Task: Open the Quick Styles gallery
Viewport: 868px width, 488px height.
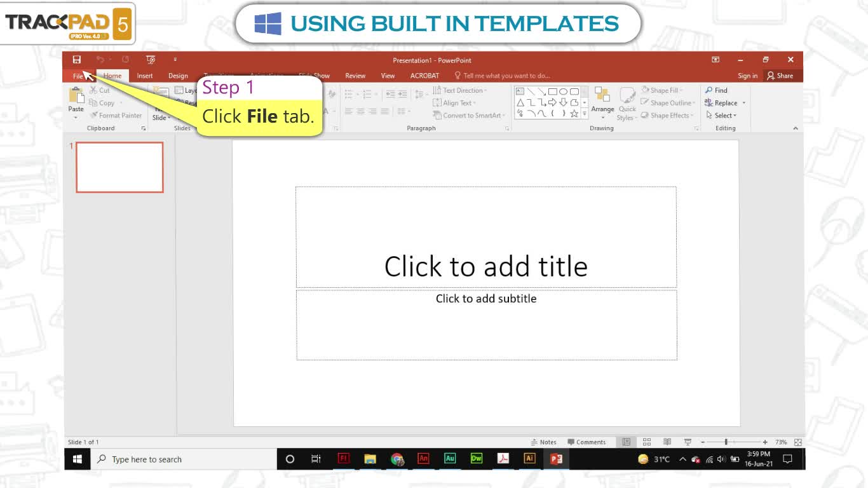Action: point(627,104)
